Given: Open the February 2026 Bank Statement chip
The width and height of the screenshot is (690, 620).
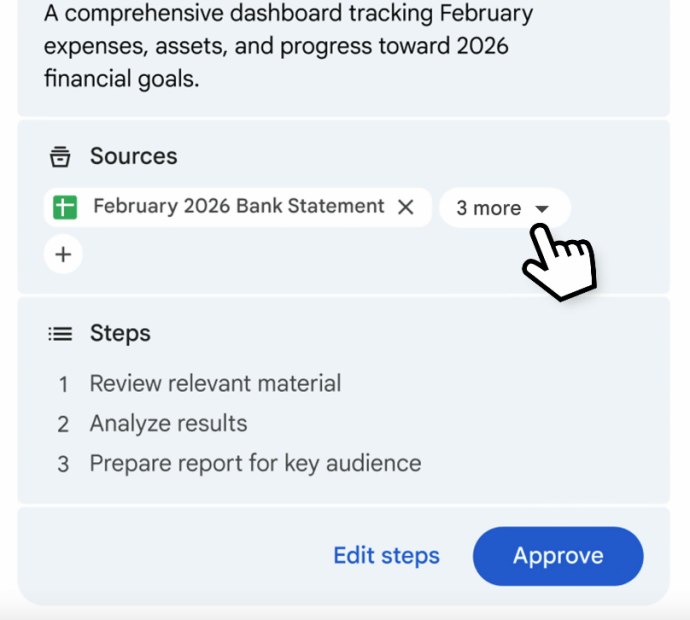Looking at the screenshot, I should point(238,207).
